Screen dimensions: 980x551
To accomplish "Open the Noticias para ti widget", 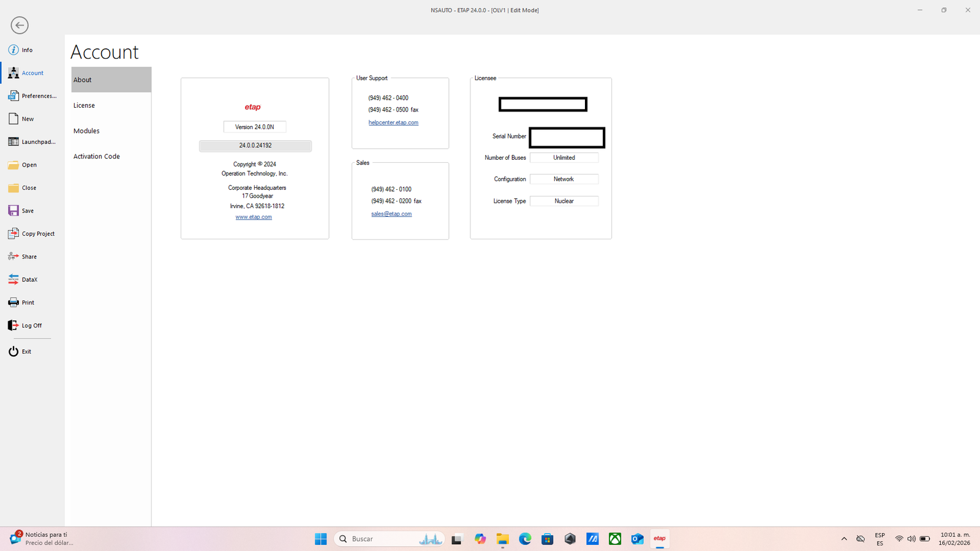I will click(42, 539).
